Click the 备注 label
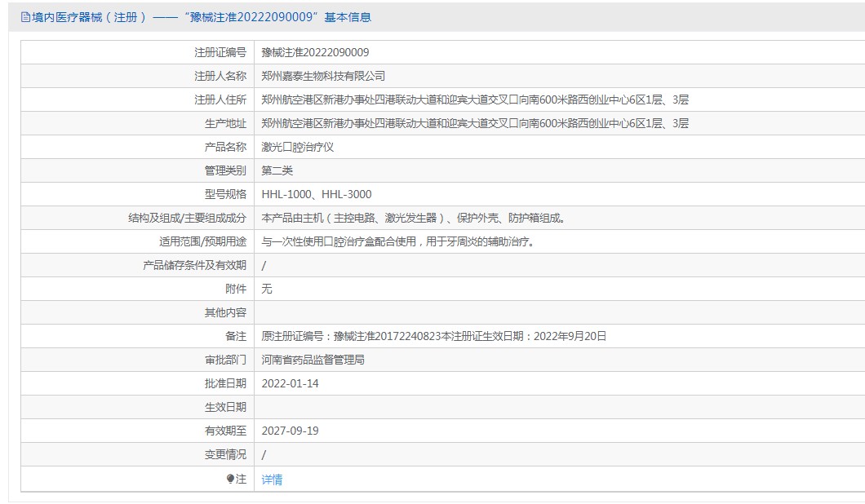Image resolution: width=865 pixels, height=504 pixels. [x=236, y=336]
